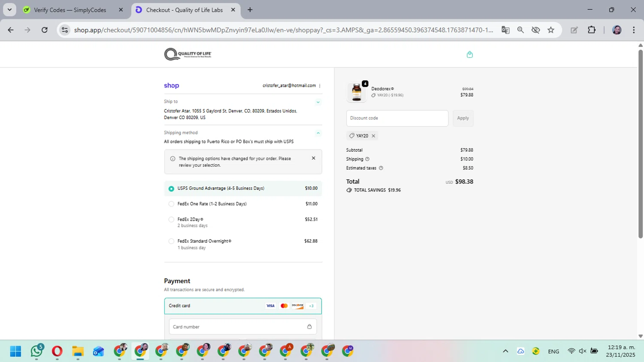Close the Checkout tab
This screenshot has height=362, width=644.
point(233,10)
